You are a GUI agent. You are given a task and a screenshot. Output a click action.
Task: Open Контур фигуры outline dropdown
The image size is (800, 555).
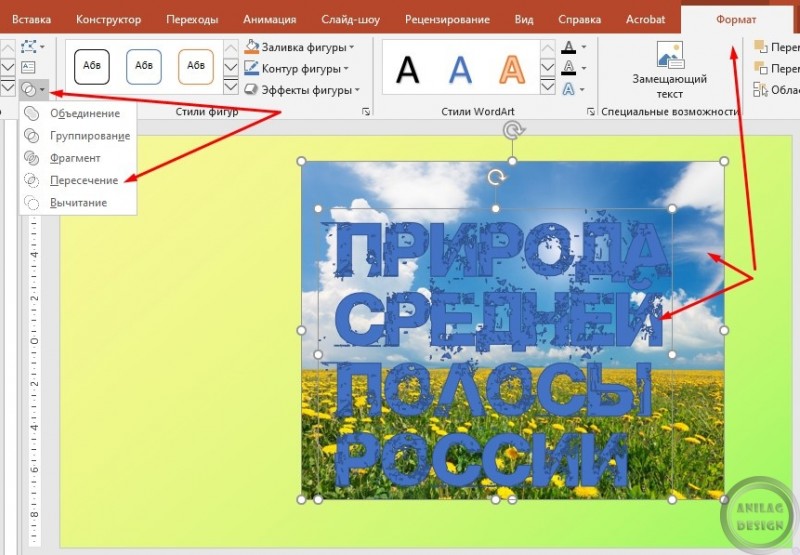(296, 68)
